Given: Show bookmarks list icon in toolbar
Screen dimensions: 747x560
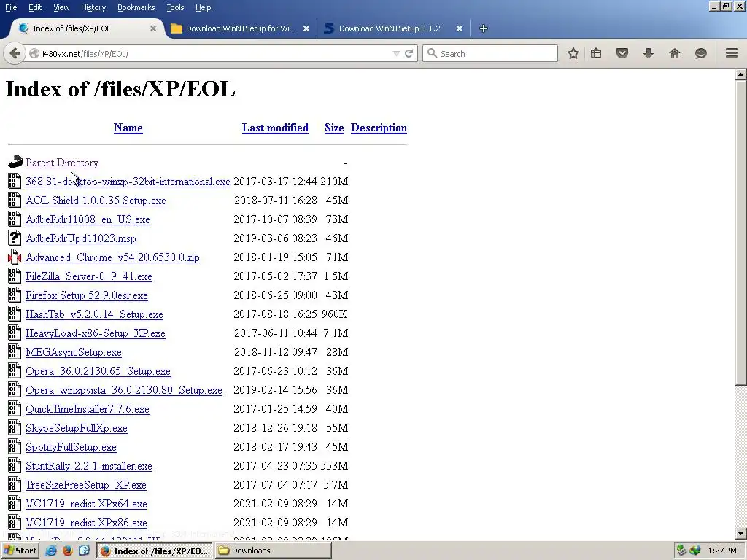Looking at the screenshot, I should coord(595,53).
